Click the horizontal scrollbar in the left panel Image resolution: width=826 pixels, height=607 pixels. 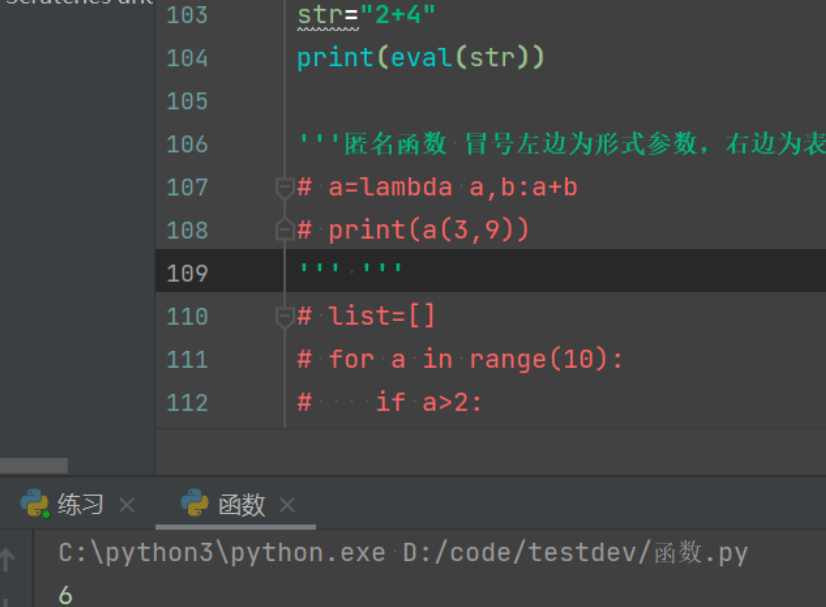point(34,465)
